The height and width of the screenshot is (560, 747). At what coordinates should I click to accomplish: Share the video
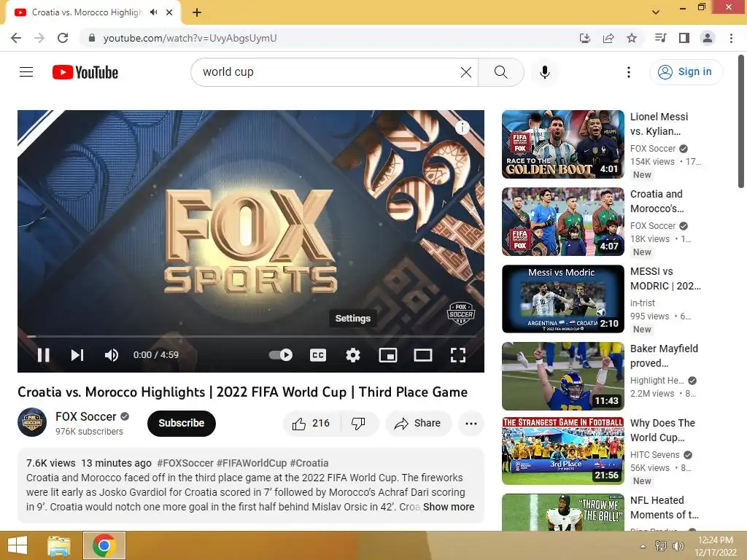(x=418, y=423)
